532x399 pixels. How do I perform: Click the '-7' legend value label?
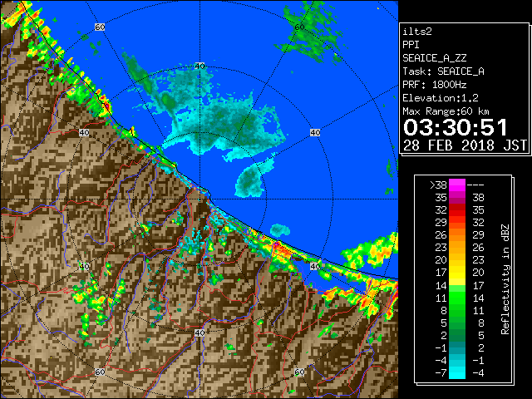(x=441, y=373)
